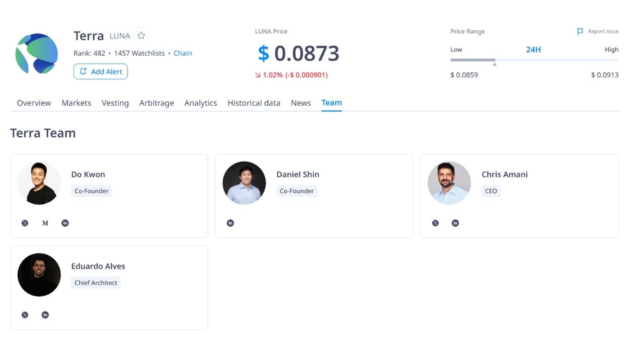The image size is (644, 362).
Task: Click Eduardo Alves' profile photo
Action: [x=39, y=274]
